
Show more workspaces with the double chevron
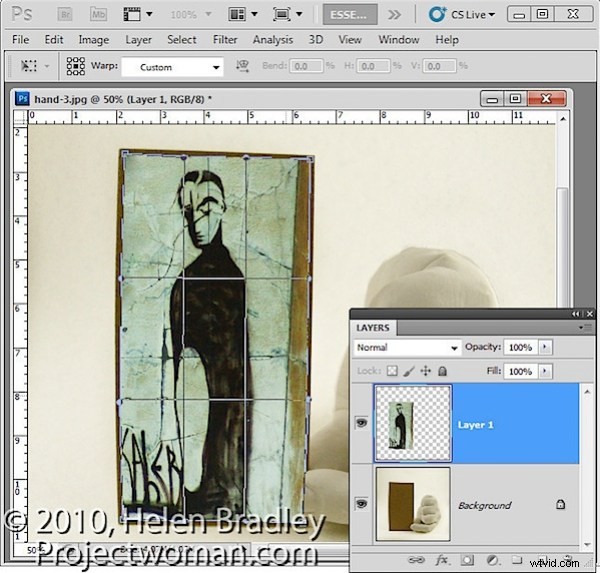click(x=394, y=15)
